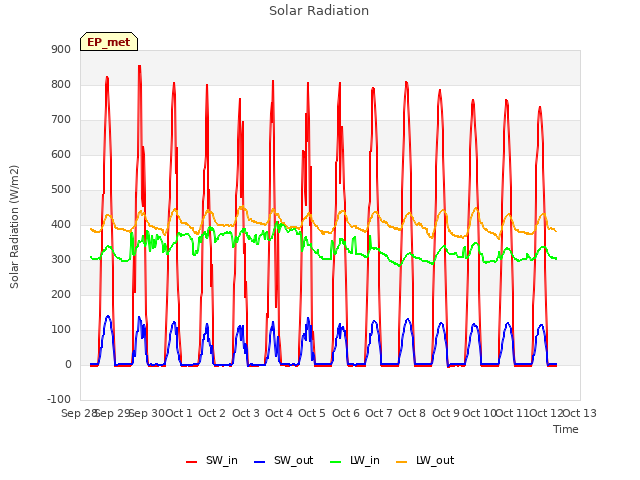This screenshot has width=640, height=480.
Task: Click the Oct 4 x-axis label
Action: coord(279,413)
